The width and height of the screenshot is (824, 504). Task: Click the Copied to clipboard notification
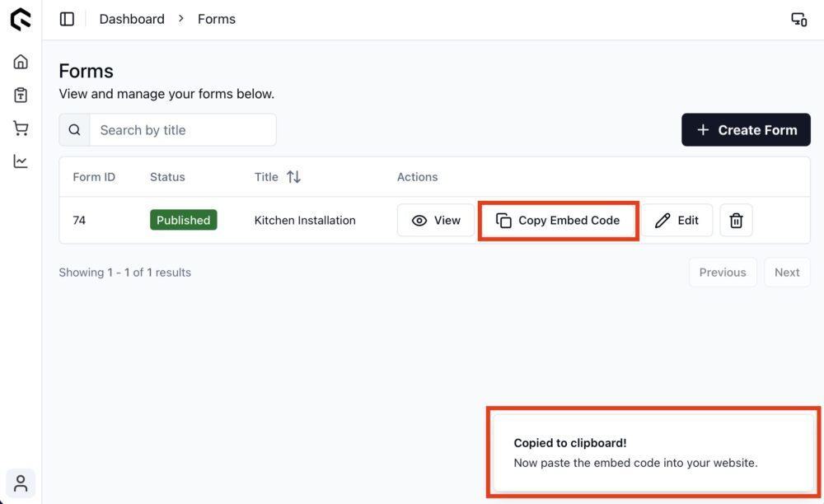click(653, 453)
